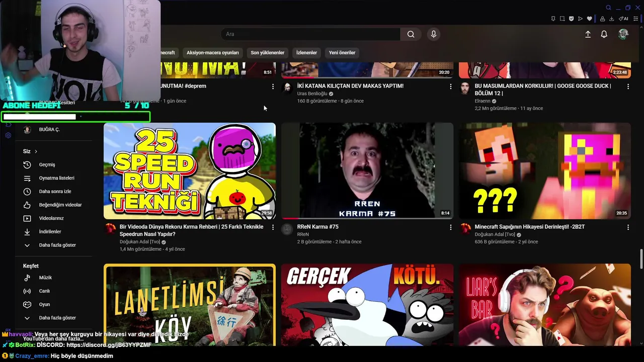This screenshot has height=362, width=644.
Task: Open options menu for #deprem video
Action: point(273,86)
